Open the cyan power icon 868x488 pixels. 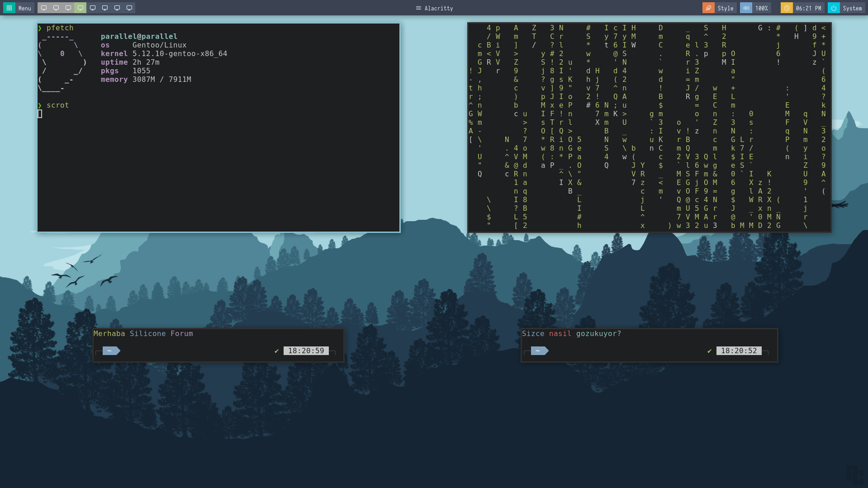pyautogui.click(x=834, y=8)
